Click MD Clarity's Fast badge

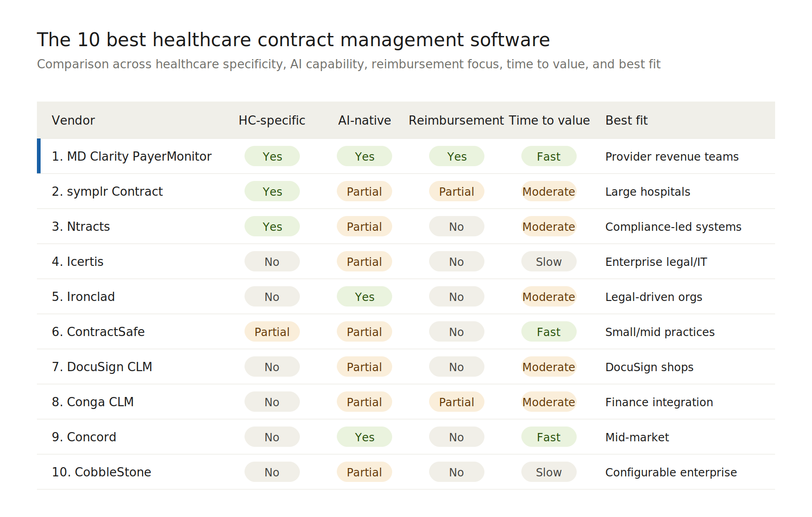tap(549, 156)
